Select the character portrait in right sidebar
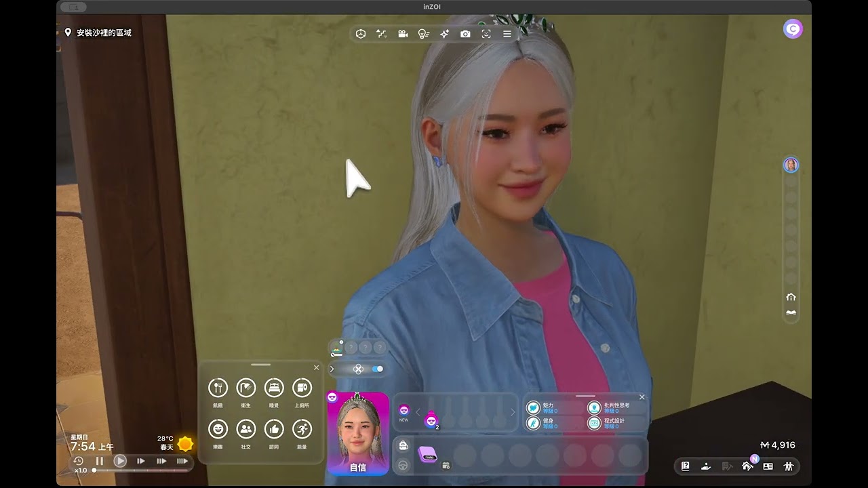Image resolution: width=868 pixels, height=488 pixels. (791, 165)
